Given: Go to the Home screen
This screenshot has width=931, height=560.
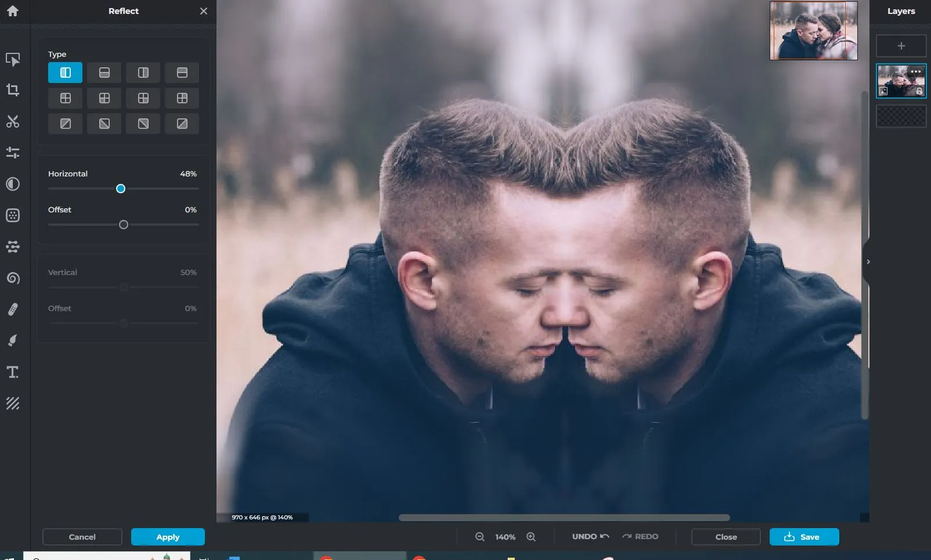Looking at the screenshot, I should tap(13, 11).
